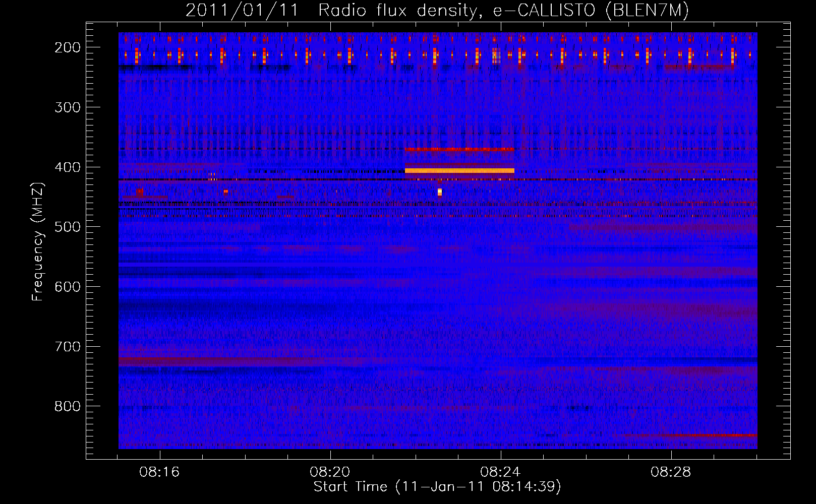
Task: Select the 800 frequency tick label
Action: [68, 406]
